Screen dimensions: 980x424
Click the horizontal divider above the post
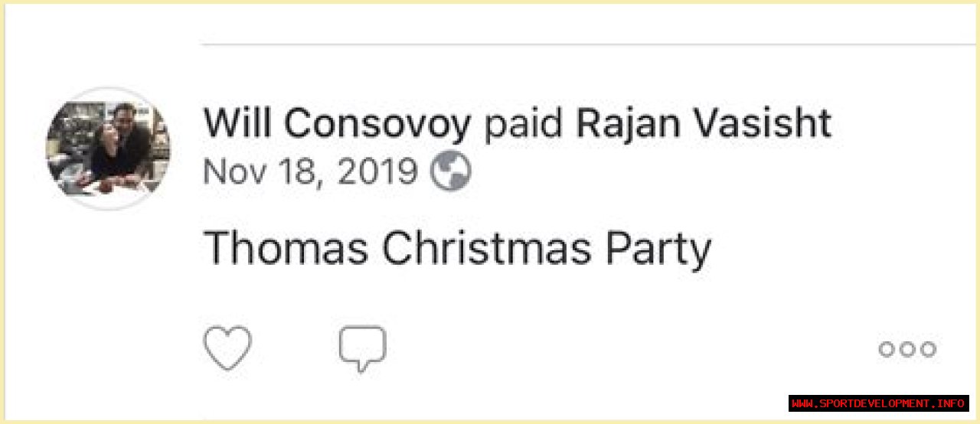coord(582,44)
